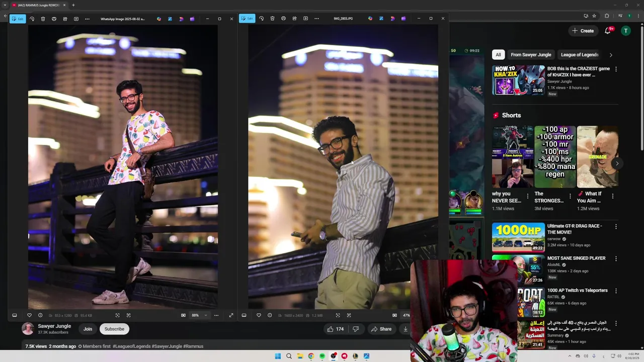Image resolution: width=644 pixels, height=362 pixels.
Task: Toggle filmstrip in WhatsApp Image window
Action: click(x=15, y=315)
